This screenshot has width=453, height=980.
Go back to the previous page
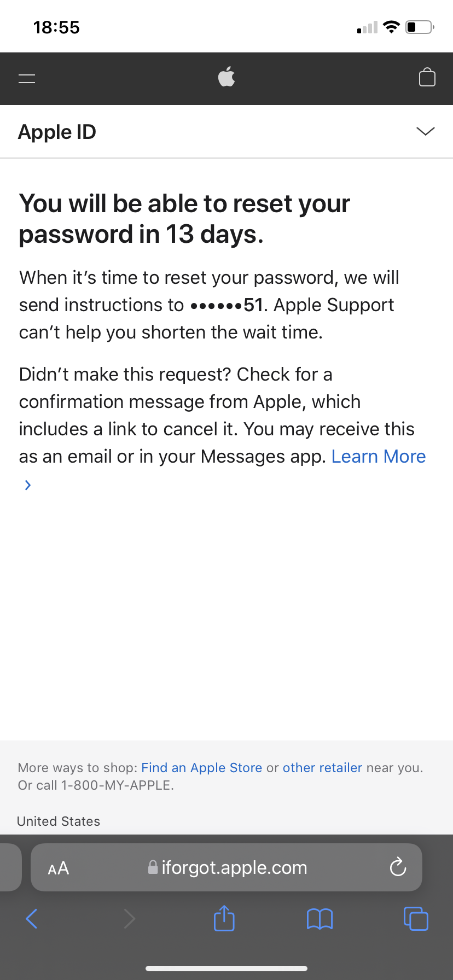click(32, 919)
